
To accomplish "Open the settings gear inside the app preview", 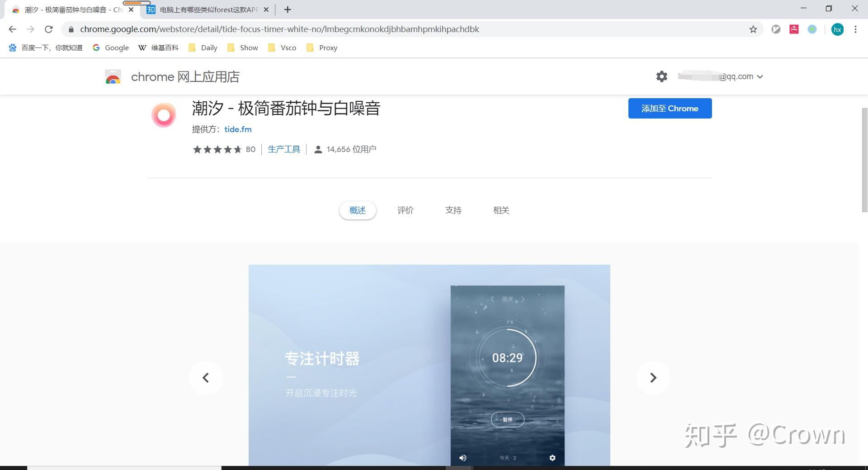I will click(x=552, y=457).
